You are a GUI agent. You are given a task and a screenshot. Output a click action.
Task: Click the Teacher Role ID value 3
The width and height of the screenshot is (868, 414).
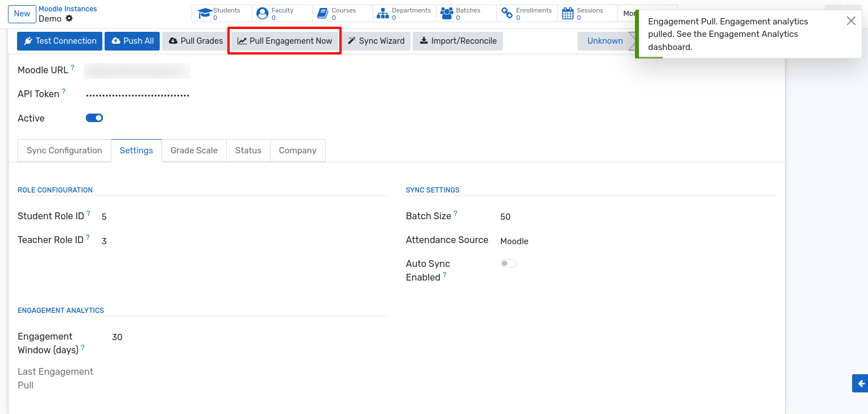[x=104, y=241]
